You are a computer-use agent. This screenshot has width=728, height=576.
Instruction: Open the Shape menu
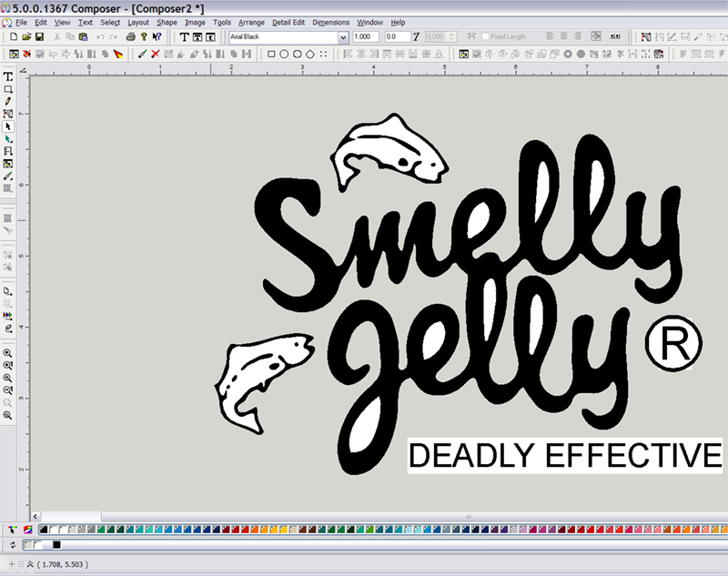pos(167,22)
